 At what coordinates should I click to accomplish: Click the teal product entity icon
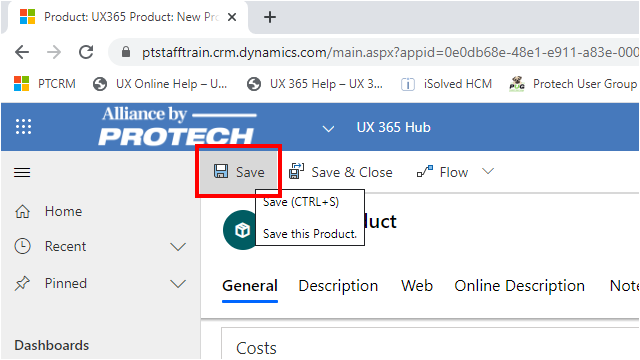click(240, 230)
